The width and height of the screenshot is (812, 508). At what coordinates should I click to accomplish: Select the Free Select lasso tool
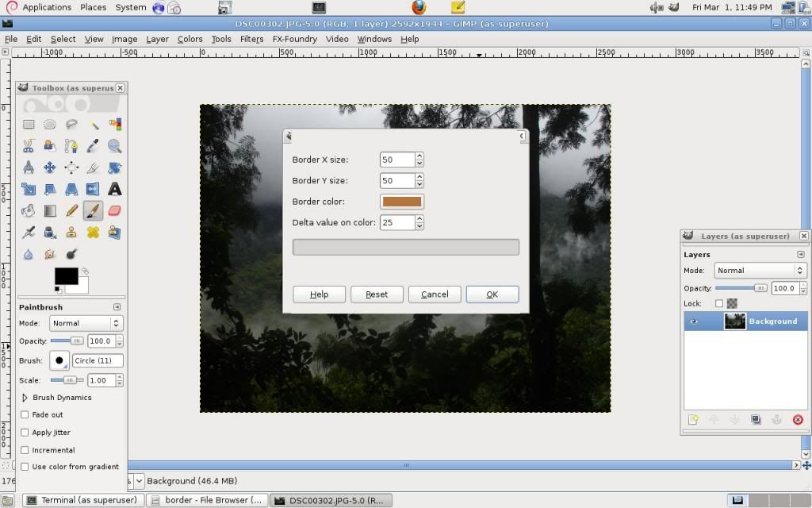(x=71, y=124)
